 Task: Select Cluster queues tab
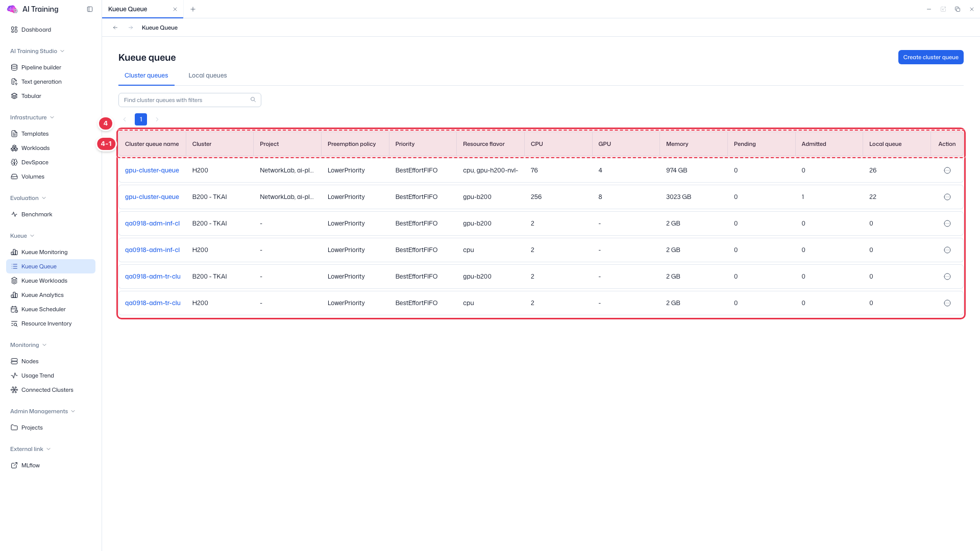[x=146, y=76]
